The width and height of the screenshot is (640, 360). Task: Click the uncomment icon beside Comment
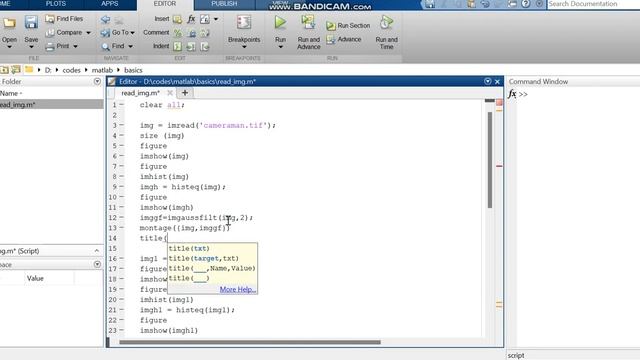pos(191,33)
